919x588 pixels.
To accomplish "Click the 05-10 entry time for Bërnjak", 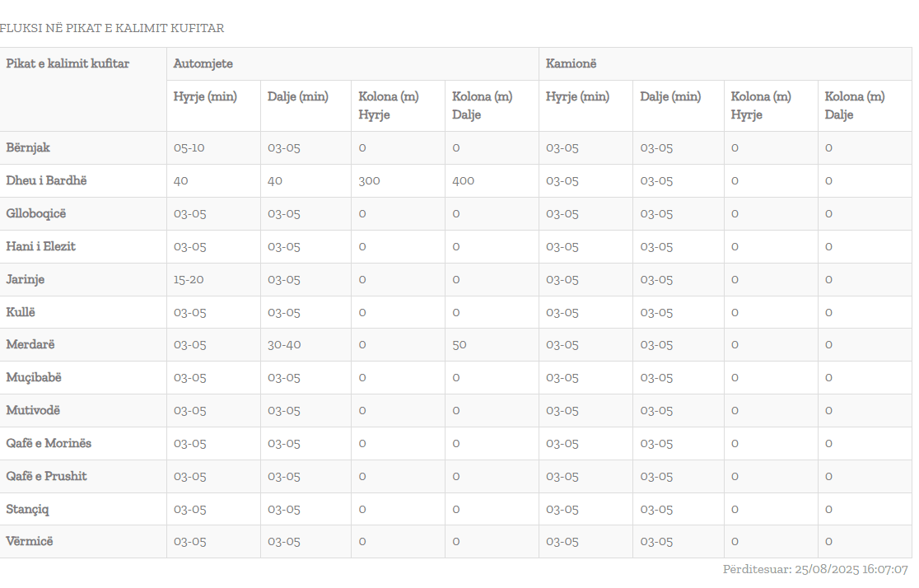I will [189, 148].
